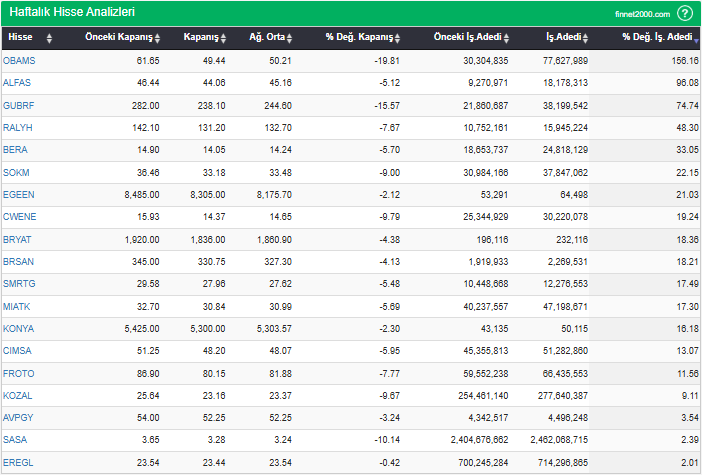Sort by Hisse column arrows
Screen dimensions: 702x475
click(x=49, y=39)
